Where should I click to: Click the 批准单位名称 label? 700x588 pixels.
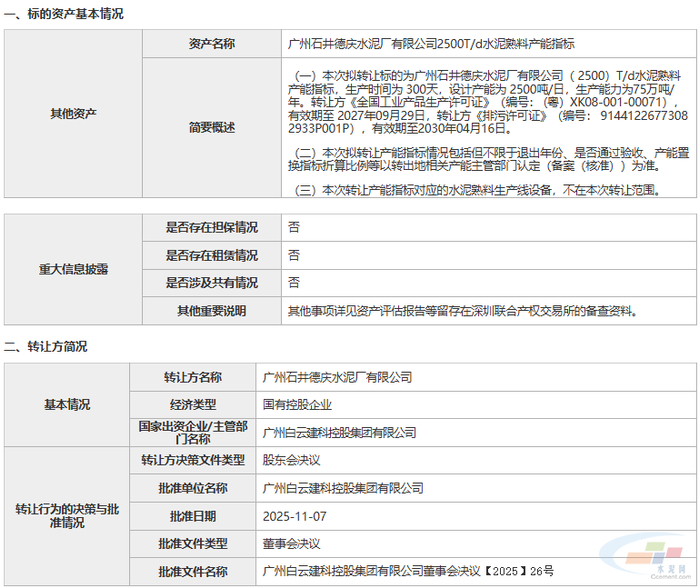pos(193,488)
